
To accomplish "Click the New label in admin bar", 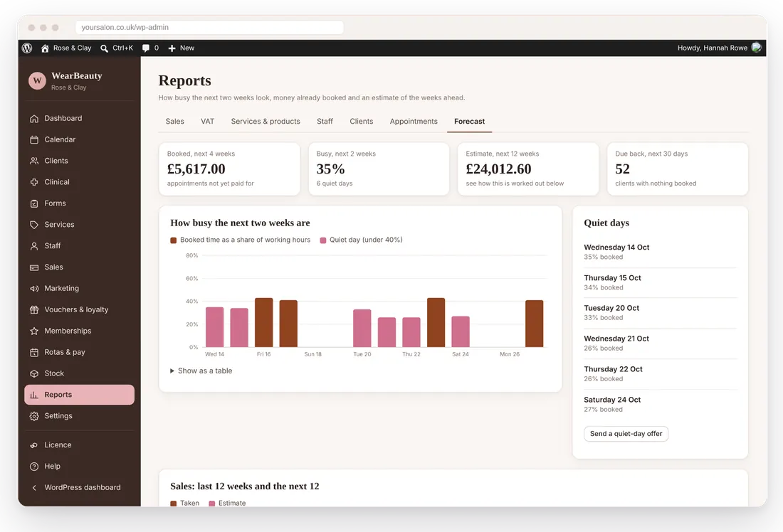I will [x=187, y=48].
